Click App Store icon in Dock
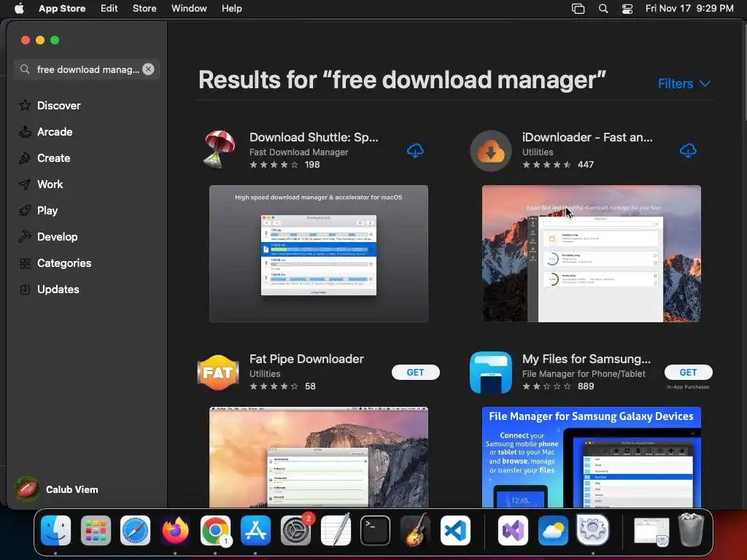The width and height of the screenshot is (747, 560). pyautogui.click(x=255, y=530)
